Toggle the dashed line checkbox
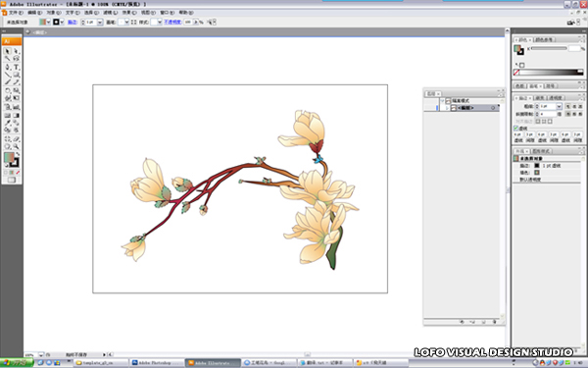 tap(516, 128)
